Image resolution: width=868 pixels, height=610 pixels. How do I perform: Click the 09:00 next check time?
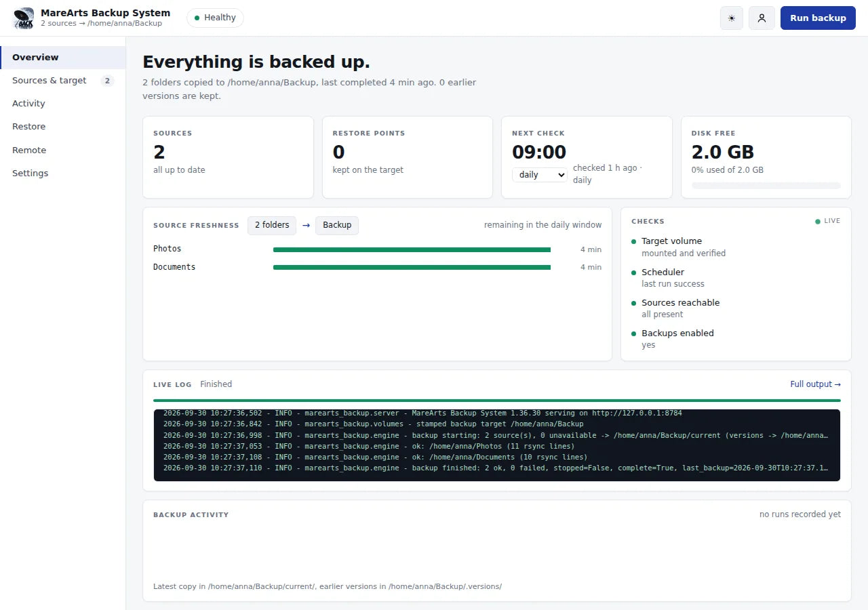tap(539, 152)
